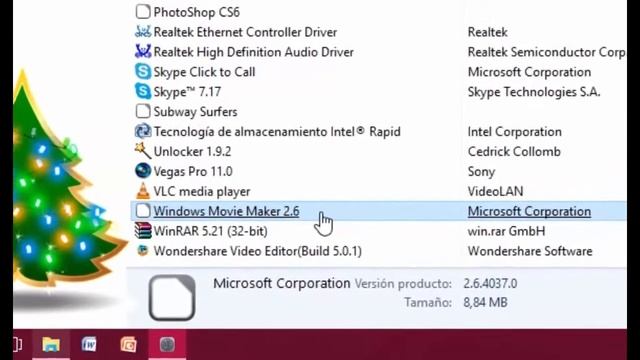Select the Unlocker 1.9.2 entry
This screenshot has height=360, width=640.
pos(192,151)
